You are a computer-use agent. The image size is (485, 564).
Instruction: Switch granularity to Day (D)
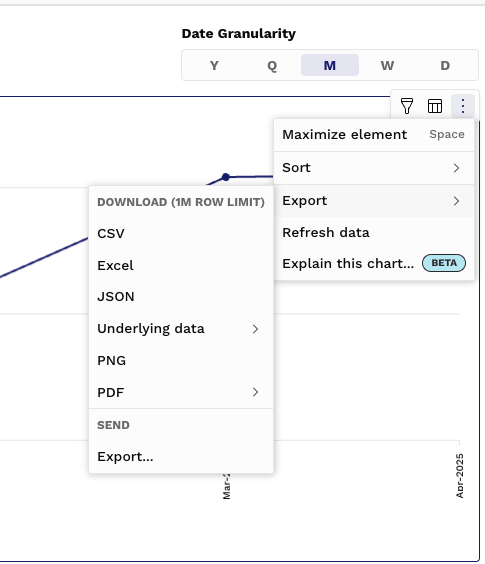coord(445,65)
